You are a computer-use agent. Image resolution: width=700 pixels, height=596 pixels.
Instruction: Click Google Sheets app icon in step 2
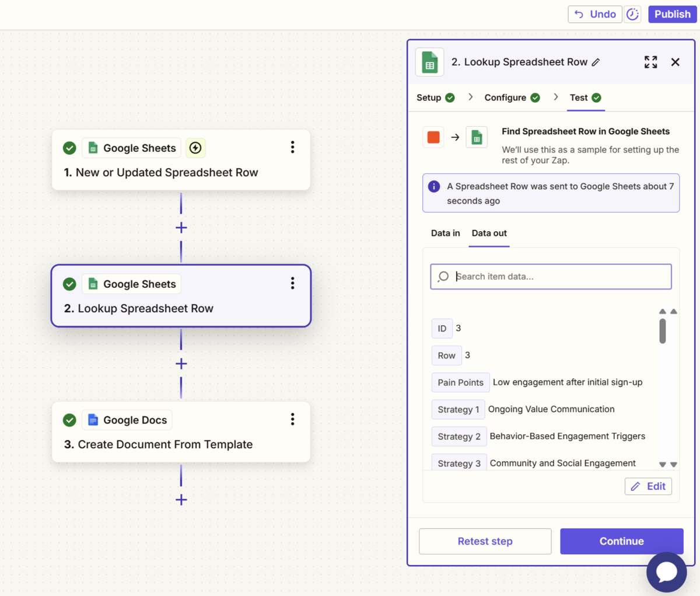(93, 284)
